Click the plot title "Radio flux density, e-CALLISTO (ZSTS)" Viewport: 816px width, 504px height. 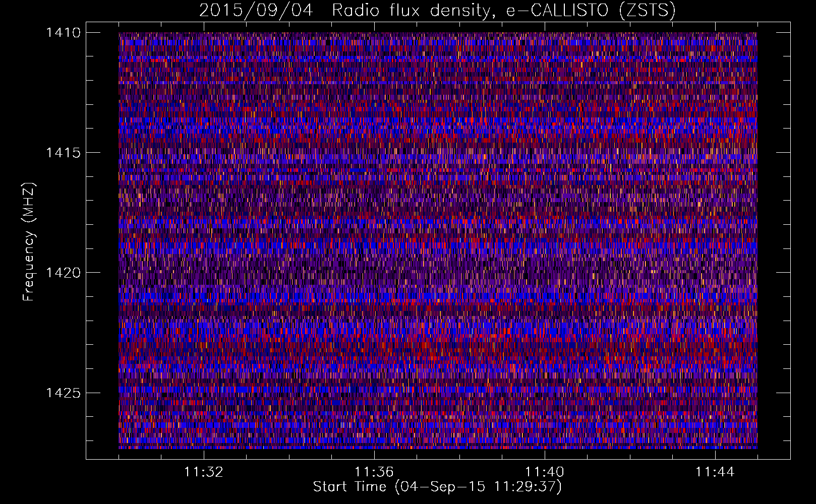[x=504, y=10]
